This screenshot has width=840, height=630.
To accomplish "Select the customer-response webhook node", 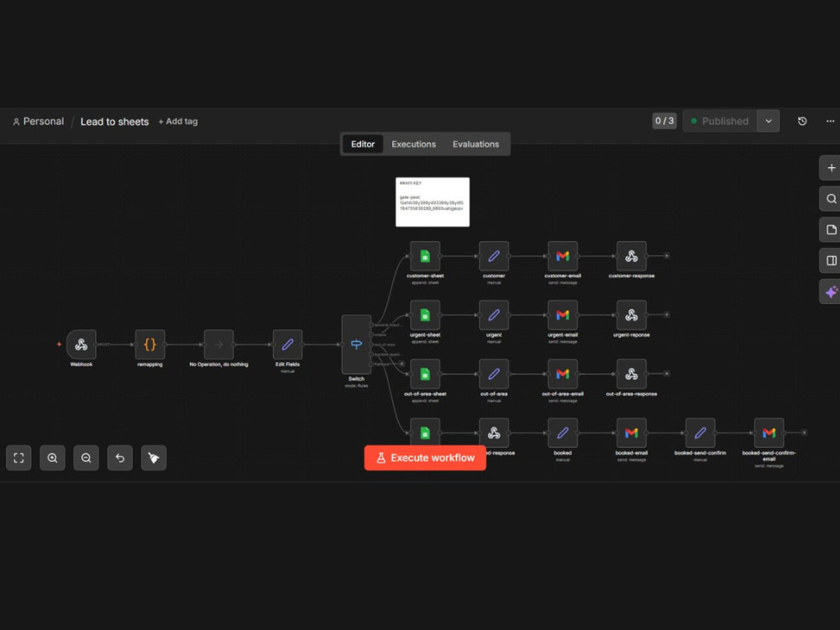I will [x=632, y=256].
